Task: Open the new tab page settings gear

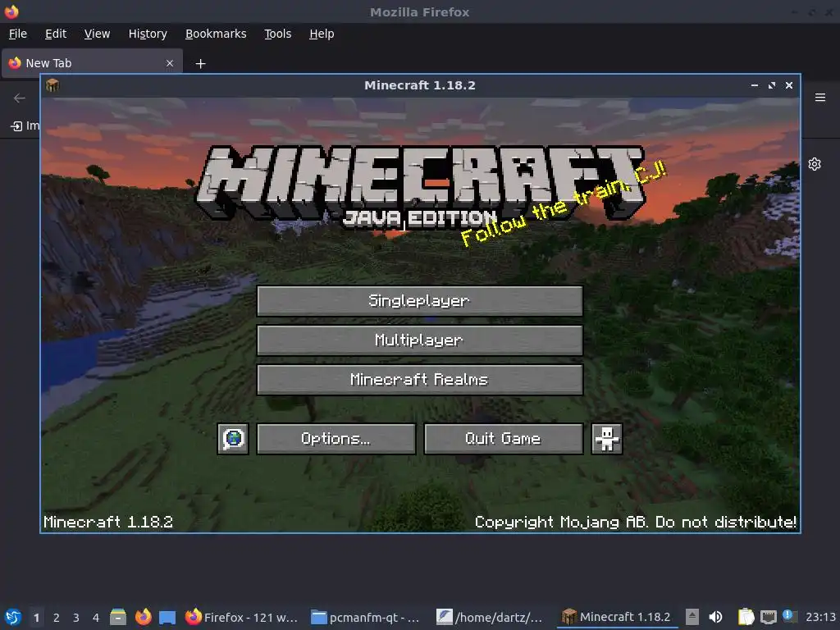Action: click(815, 164)
